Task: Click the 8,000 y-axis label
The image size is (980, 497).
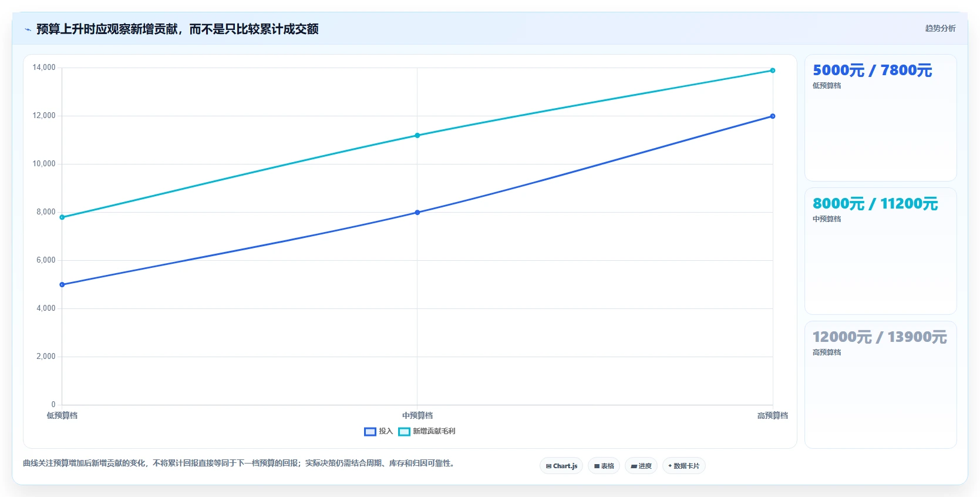Action: pos(46,212)
